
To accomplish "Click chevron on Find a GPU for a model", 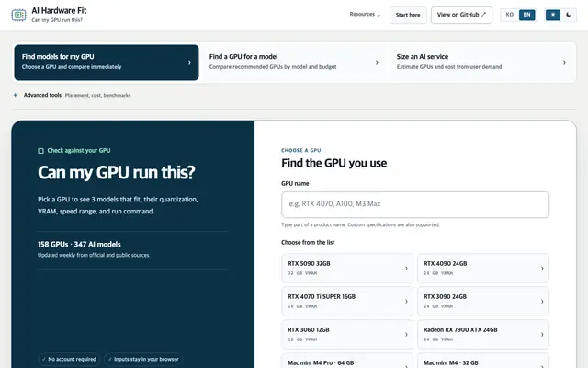I will point(377,63).
